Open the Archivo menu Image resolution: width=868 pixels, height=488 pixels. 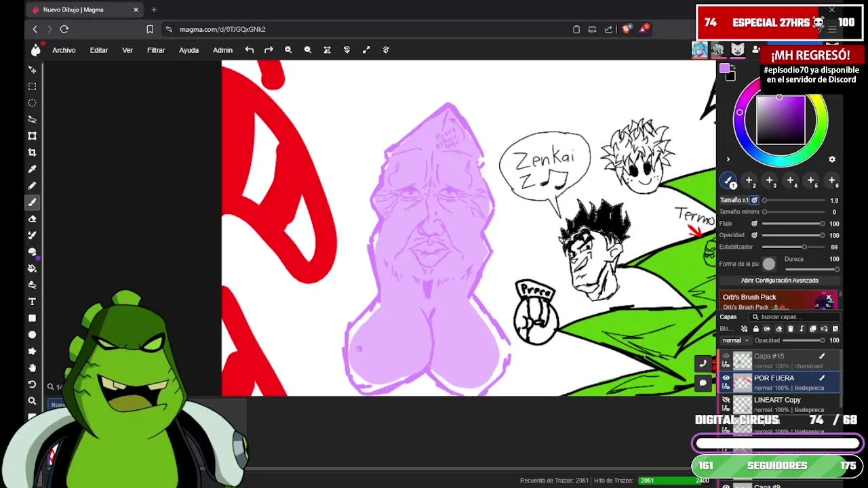click(x=64, y=50)
